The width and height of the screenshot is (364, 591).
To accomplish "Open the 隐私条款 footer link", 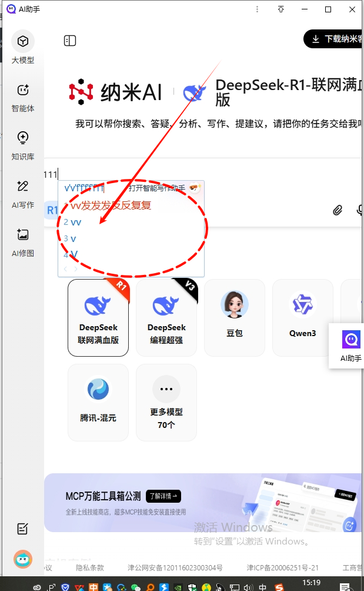I will pyautogui.click(x=90, y=567).
